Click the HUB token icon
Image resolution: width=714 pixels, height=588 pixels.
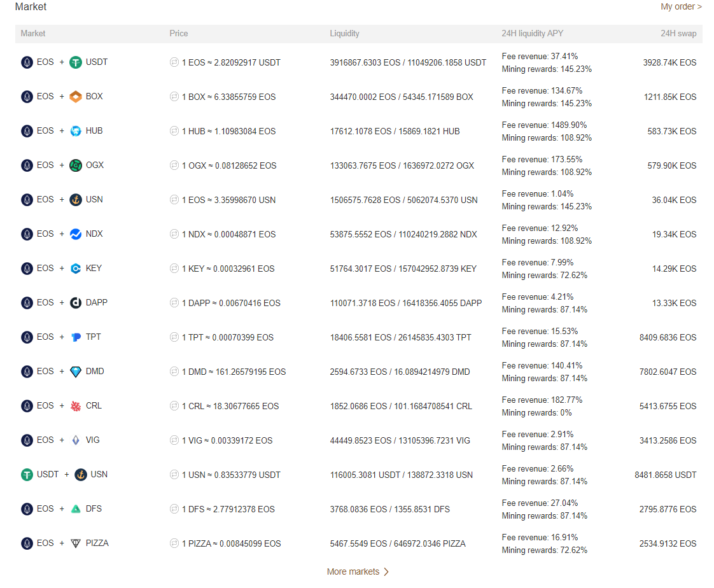76,131
